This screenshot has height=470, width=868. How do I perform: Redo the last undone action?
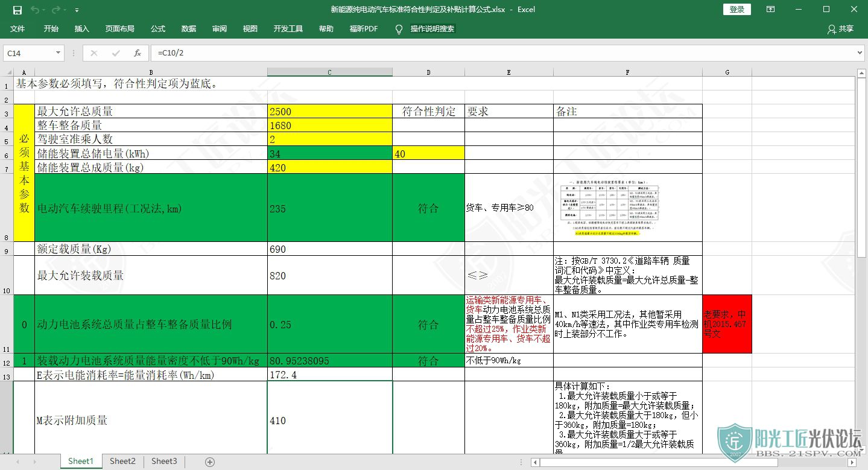click(56, 10)
